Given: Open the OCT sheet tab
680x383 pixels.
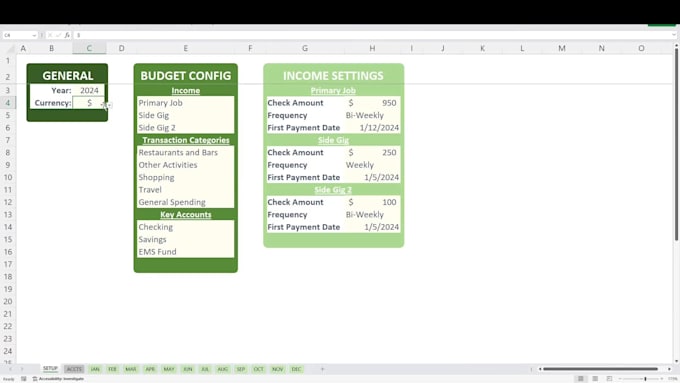Looking at the screenshot, I should (x=258, y=369).
